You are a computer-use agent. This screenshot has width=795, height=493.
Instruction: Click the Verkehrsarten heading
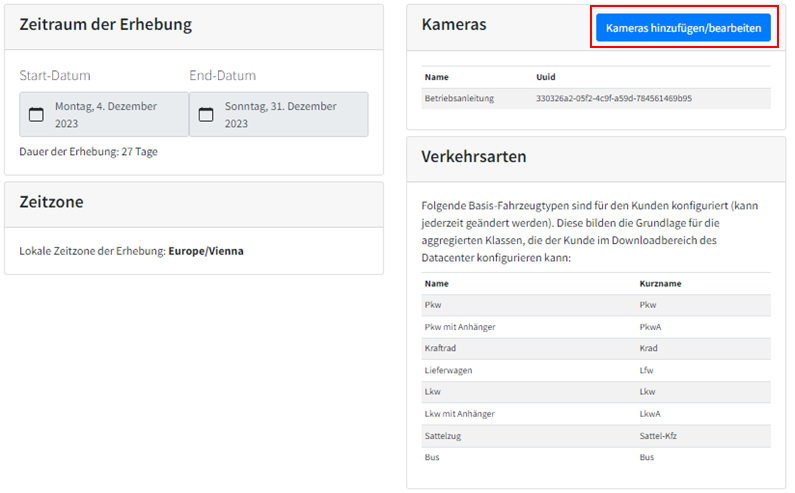click(474, 157)
